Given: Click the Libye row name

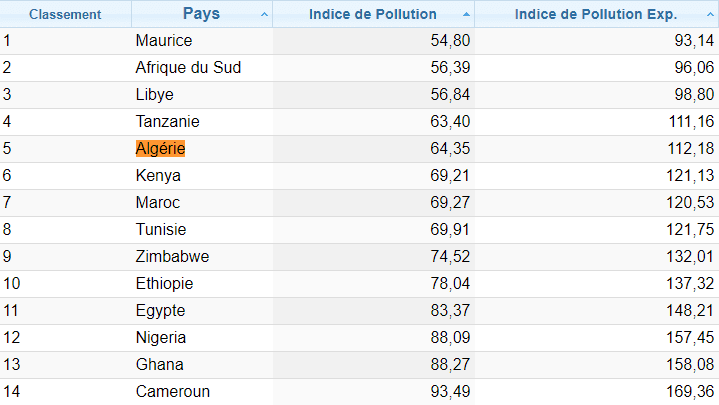Looking at the screenshot, I should pos(155,94).
